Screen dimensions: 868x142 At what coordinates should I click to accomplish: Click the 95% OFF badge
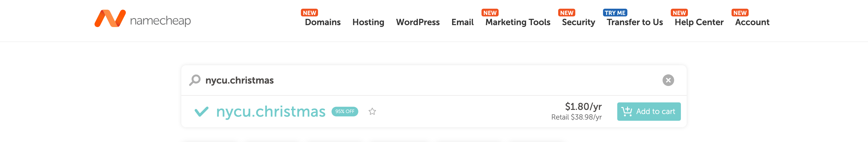pyautogui.click(x=344, y=111)
